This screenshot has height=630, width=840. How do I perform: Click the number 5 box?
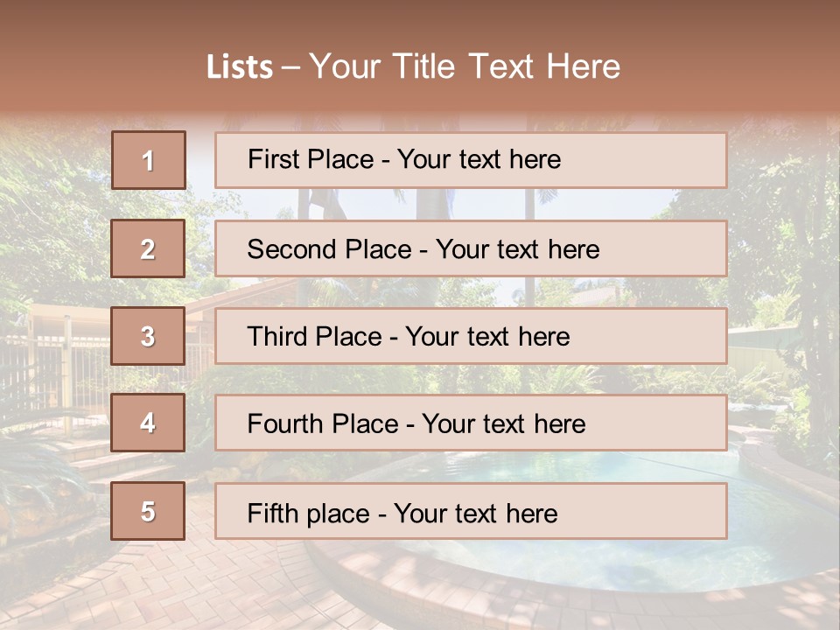[148, 511]
